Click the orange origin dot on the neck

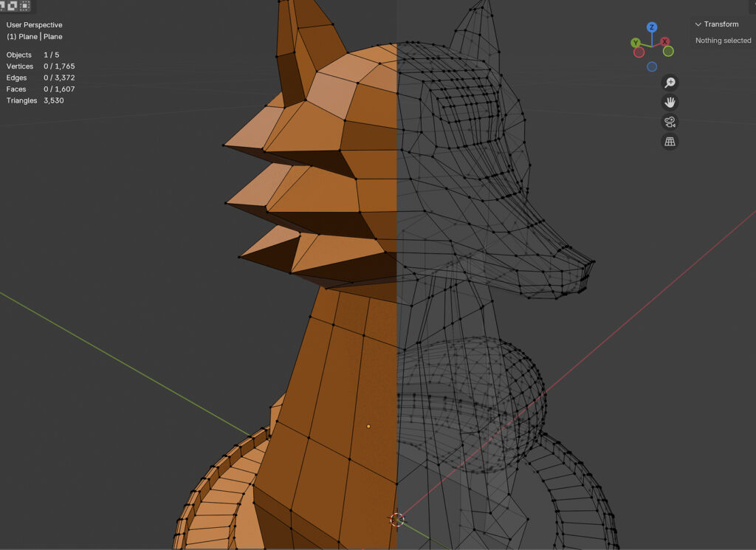pos(368,426)
